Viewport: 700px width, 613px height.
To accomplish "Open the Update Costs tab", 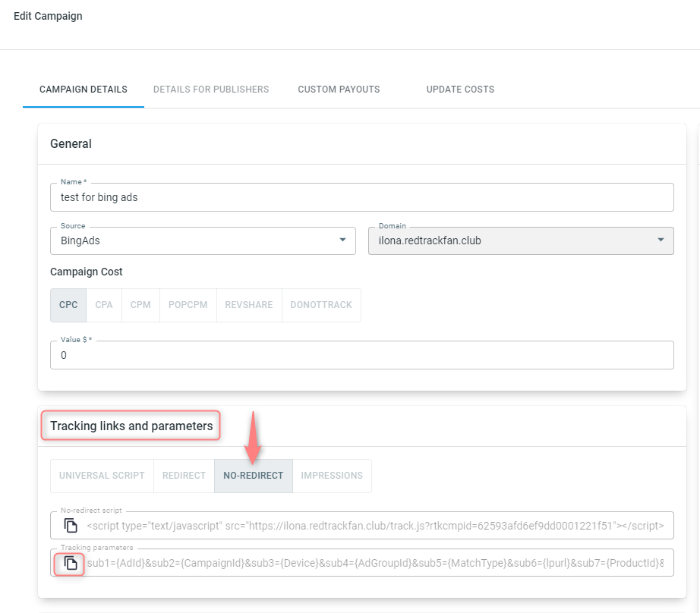I will pyautogui.click(x=460, y=90).
